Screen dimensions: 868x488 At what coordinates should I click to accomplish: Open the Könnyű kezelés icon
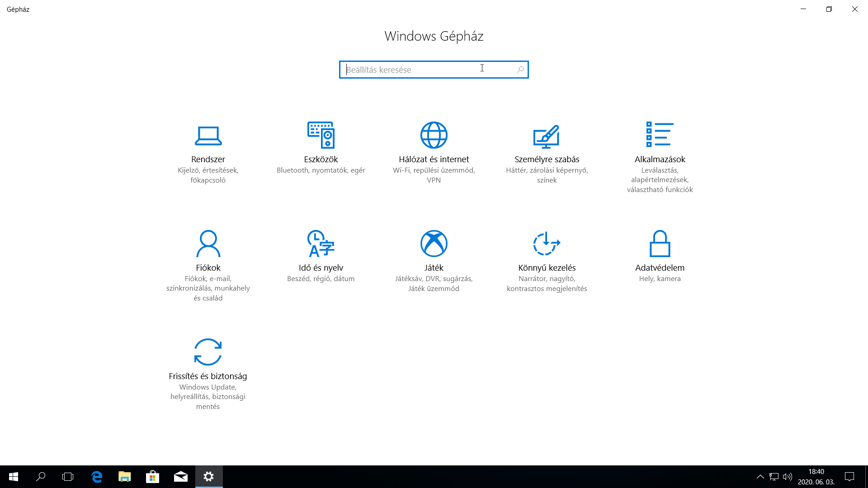(x=547, y=244)
